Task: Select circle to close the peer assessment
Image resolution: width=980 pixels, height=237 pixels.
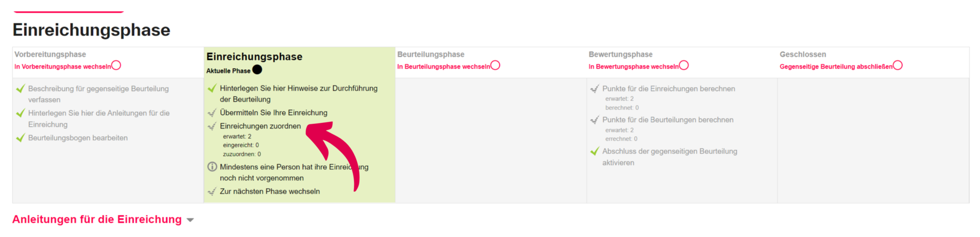Action: pyautogui.click(x=898, y=65)
